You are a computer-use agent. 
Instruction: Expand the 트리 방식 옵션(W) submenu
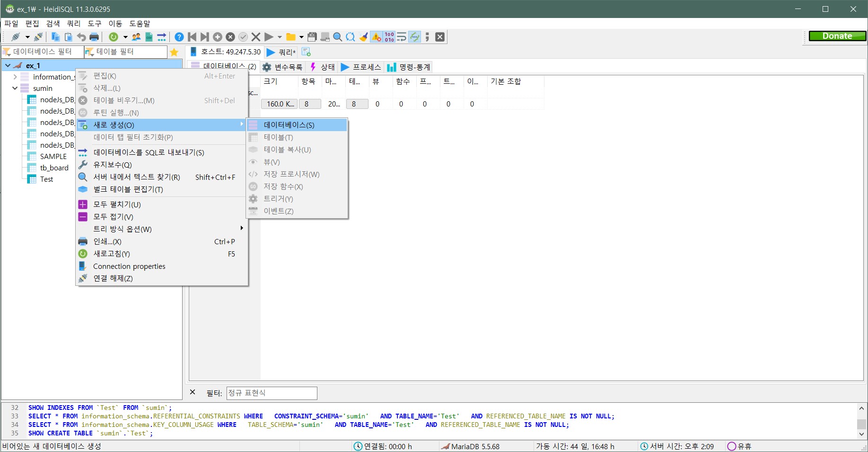pos(162,229)
